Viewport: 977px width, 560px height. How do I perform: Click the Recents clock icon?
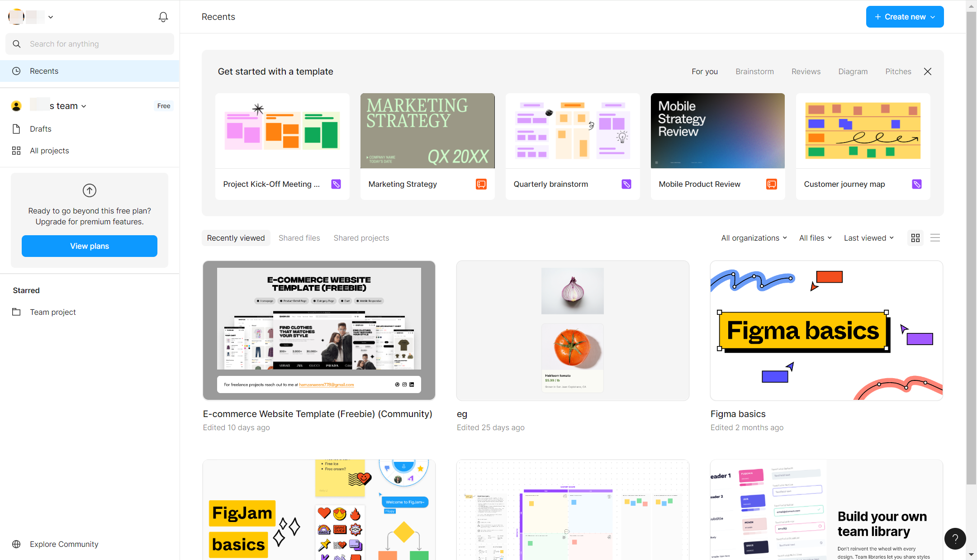tap(16, 71)
